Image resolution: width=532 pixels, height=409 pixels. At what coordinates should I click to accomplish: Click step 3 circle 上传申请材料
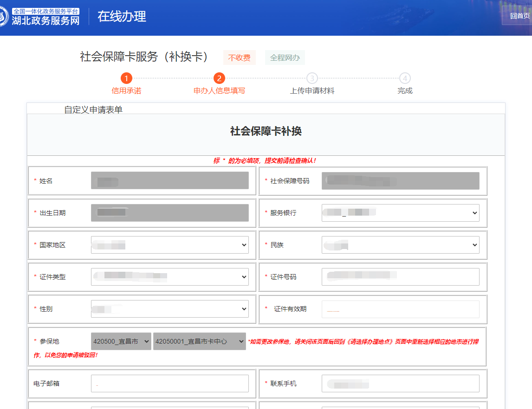[x=312, y=78]
